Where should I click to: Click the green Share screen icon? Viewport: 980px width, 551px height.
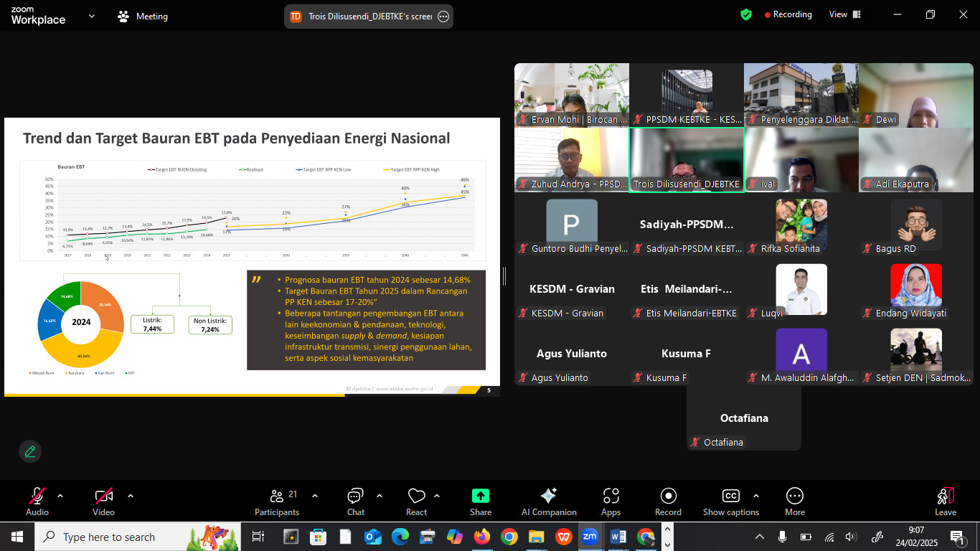point(480,501)
